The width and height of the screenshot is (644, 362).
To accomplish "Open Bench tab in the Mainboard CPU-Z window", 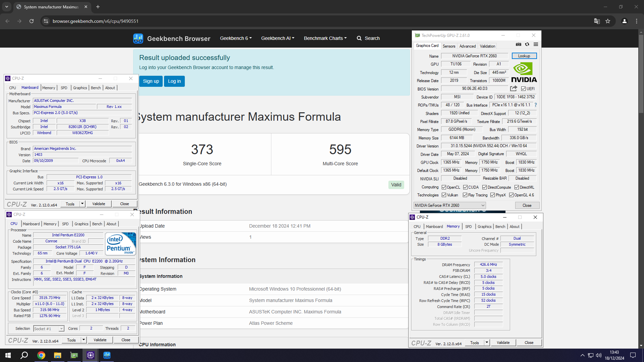I will point(96,88).
